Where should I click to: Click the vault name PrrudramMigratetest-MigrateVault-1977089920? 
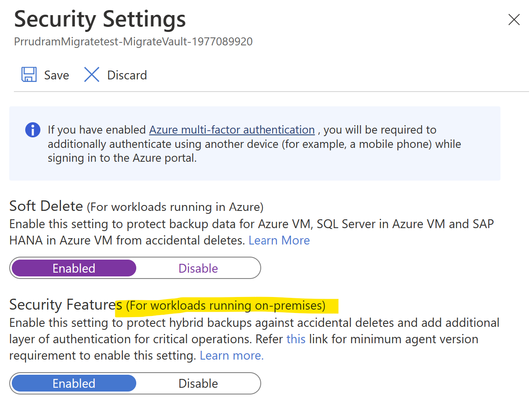point(133,41)
